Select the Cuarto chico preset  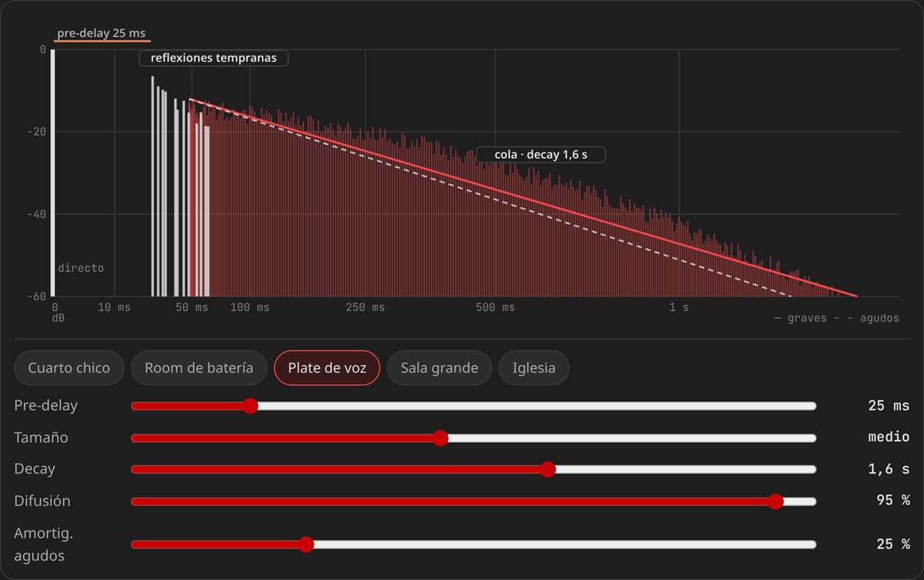[x=69, y=367]
